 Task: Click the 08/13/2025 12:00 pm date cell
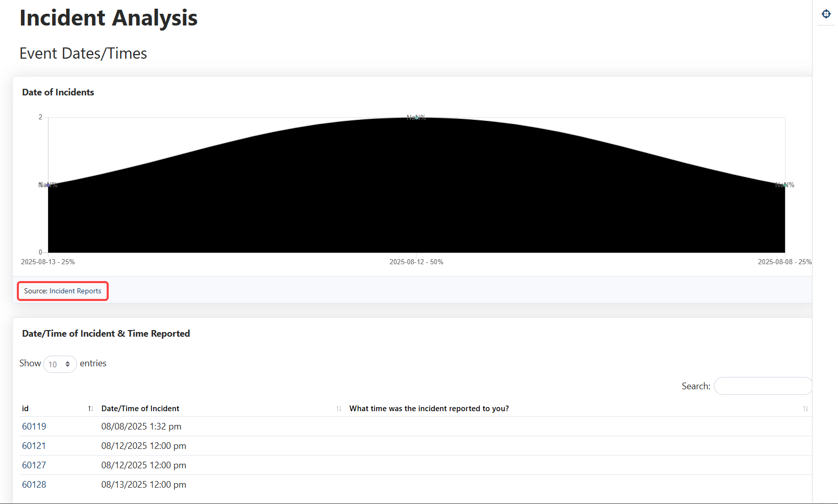[143, 485]
